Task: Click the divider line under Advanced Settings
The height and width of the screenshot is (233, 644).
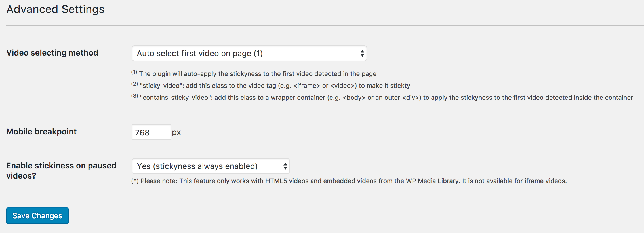Action: 325,25
